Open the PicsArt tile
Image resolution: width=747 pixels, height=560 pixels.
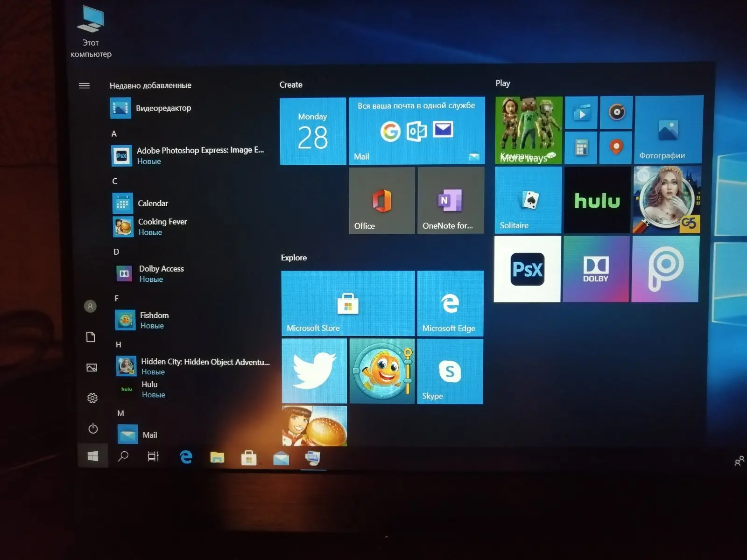[665, 269]
